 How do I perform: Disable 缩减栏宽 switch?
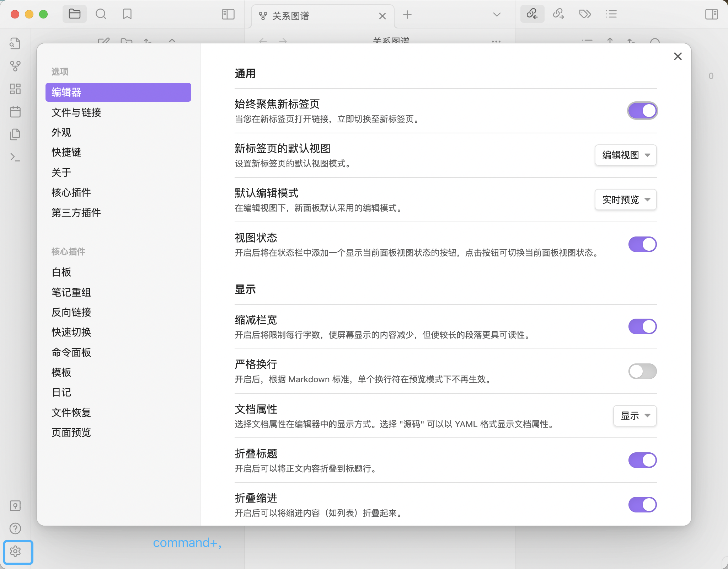642,326
